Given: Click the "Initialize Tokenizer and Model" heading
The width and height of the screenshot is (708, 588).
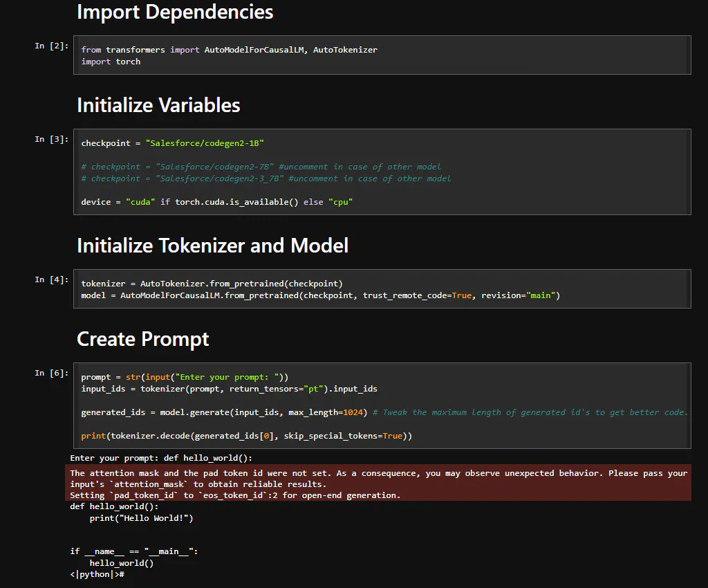Looking at the screenshot, I should click(x=213, y=246).
